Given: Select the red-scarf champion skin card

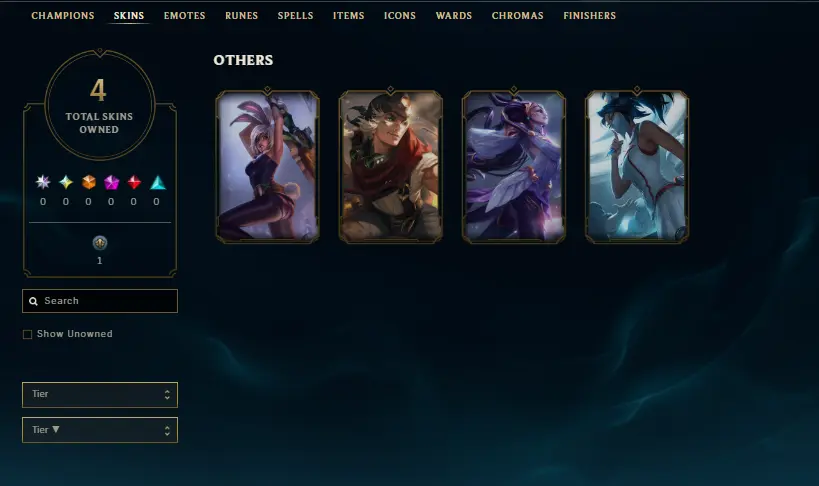Looking at the screenshot, I should [x=391, y=166].
